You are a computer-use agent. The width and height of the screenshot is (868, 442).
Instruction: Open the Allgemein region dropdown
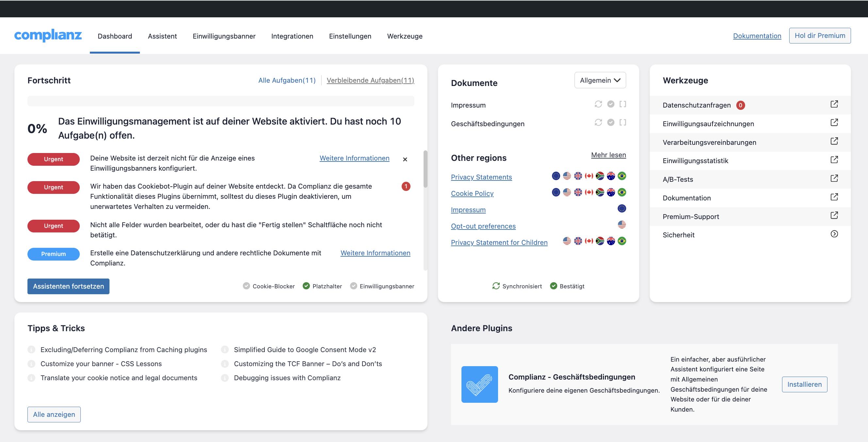point(600,80)
